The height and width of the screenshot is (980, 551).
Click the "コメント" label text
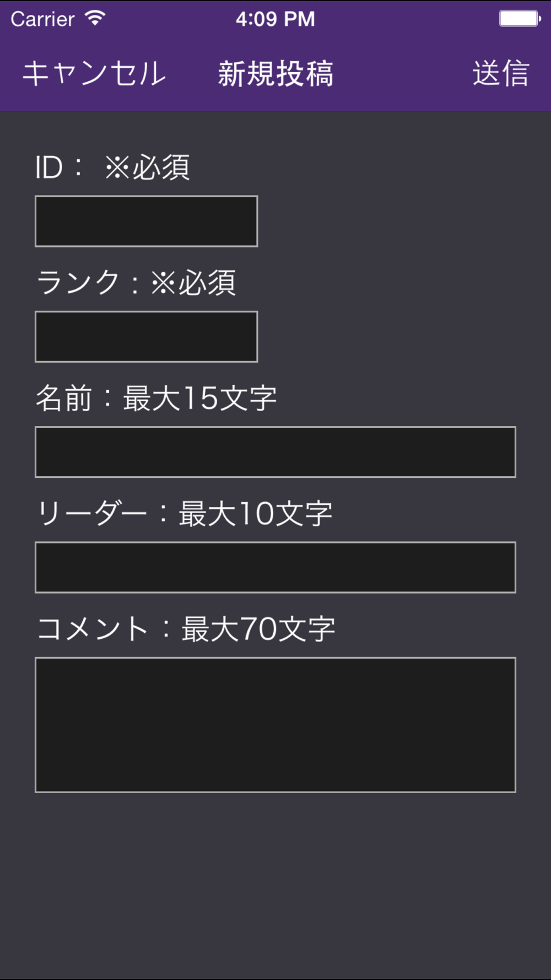point(93,629)
